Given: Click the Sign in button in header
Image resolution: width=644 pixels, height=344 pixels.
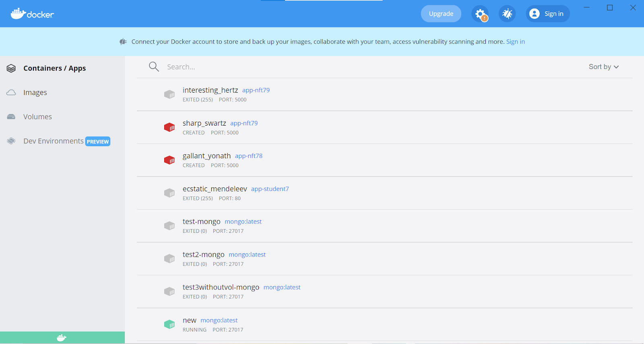Looking at the screenshot, I should [547, 14].
